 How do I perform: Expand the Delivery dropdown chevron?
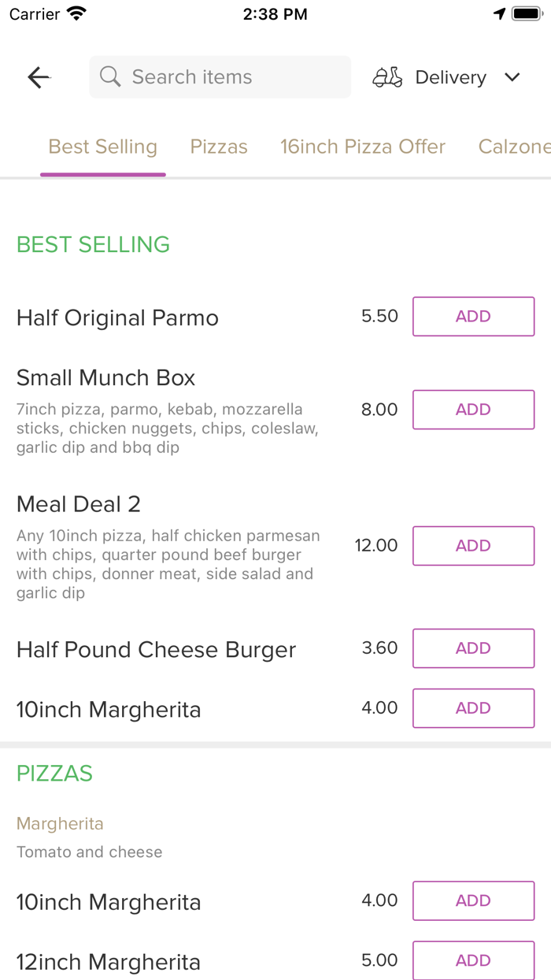[512, 77]
